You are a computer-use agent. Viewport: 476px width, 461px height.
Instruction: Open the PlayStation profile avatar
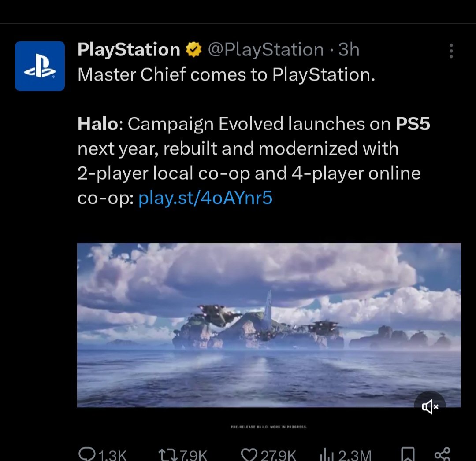40,66
